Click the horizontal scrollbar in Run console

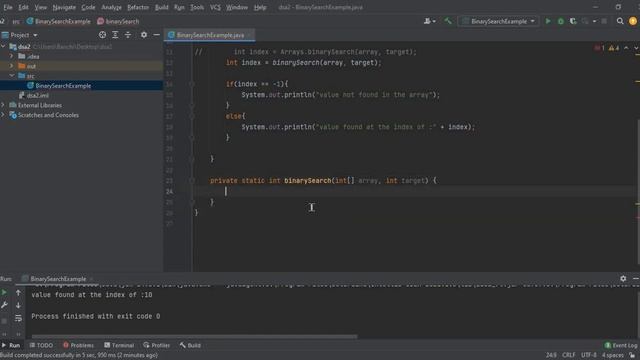(x=194, y=337)
